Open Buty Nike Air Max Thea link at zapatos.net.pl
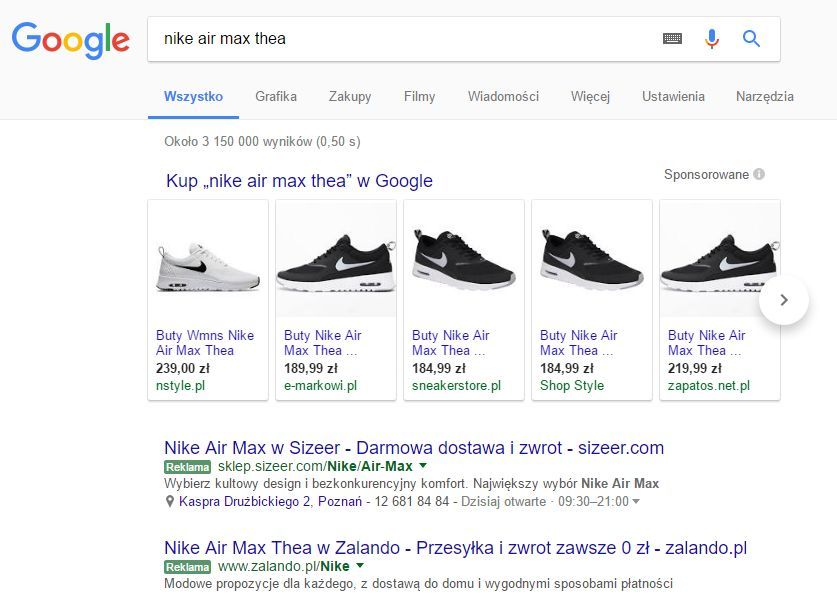 click(x=706, y=343)
